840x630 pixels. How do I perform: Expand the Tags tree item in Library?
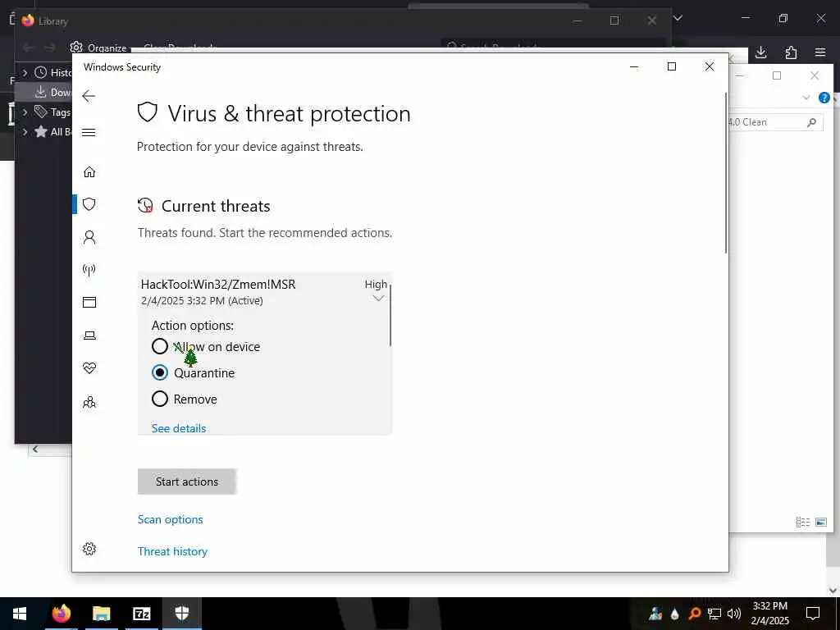click(25, 112)
